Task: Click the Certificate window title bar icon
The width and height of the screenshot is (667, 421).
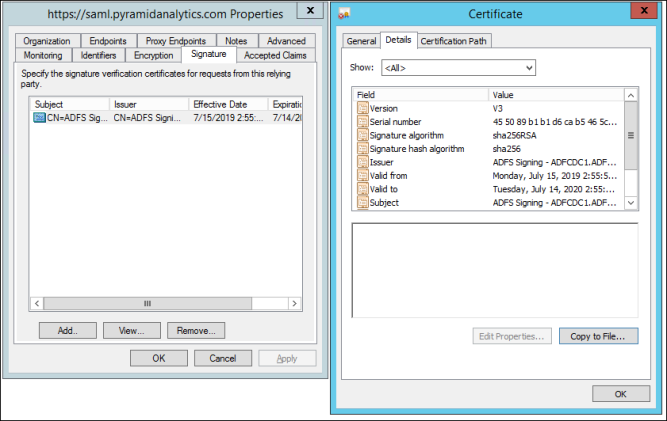Action: (x=344, y=14)
